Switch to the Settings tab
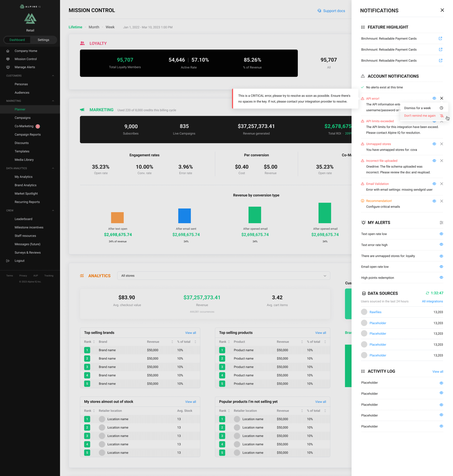This screenshot has width=453, height=476. pyautogui.click(x=43, y=40)
